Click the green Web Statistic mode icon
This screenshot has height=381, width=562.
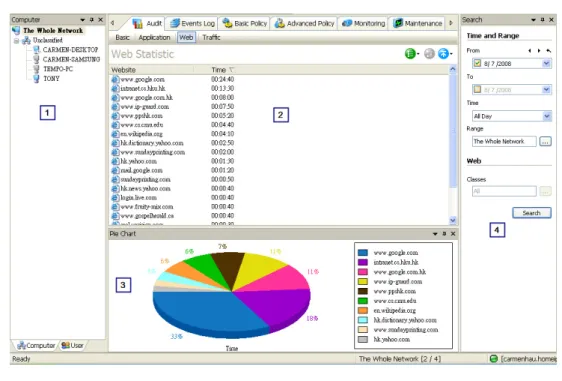410,53
